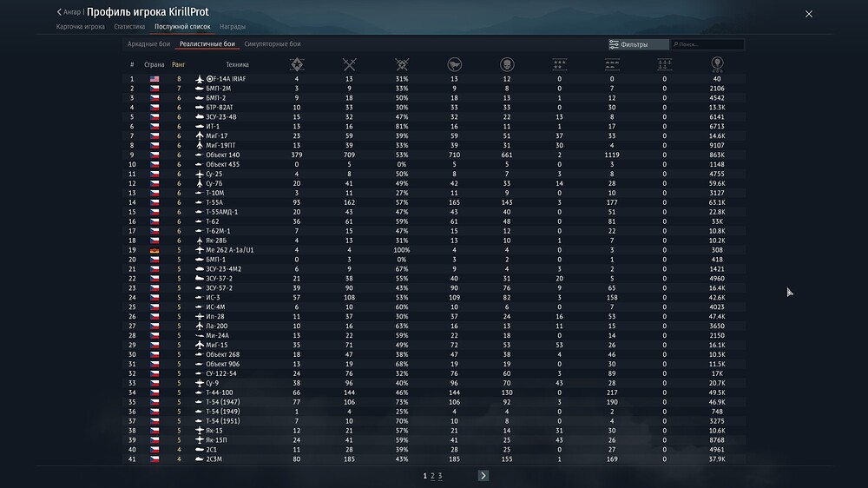Click the Me 262 A-1a/U1 aircraft icon
The height and width of the screenshot is (488, 868).
(200, 250)
